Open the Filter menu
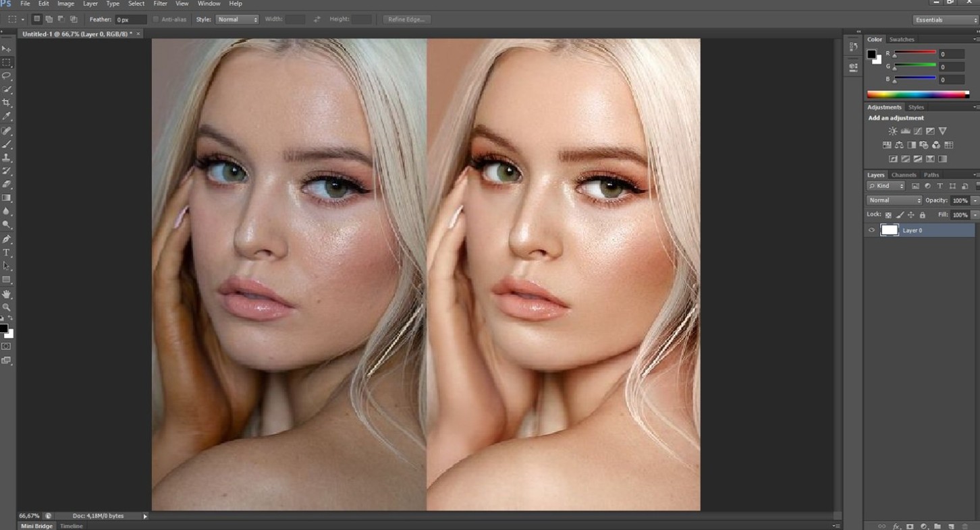Image resolution: width=980 pixels, height=530 pixels. (x=160, y=4)
